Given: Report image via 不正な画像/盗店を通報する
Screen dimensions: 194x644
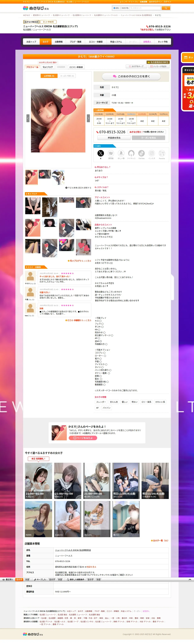Looking at the screenshot, I should pos(78,188).
